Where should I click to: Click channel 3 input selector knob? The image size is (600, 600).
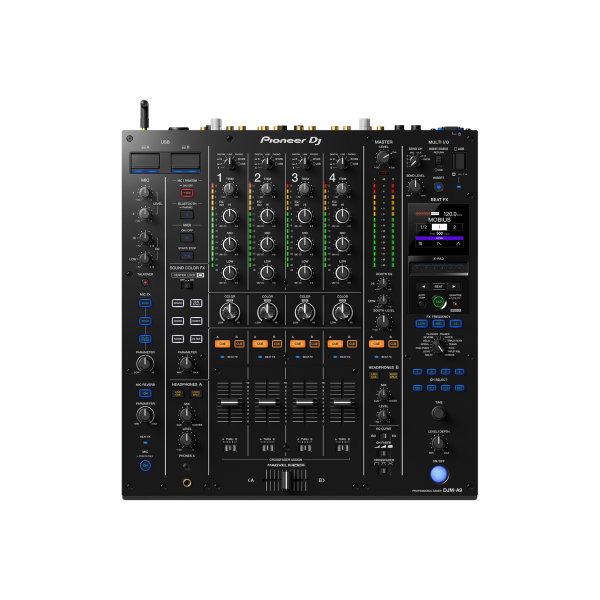pos(305,163)
